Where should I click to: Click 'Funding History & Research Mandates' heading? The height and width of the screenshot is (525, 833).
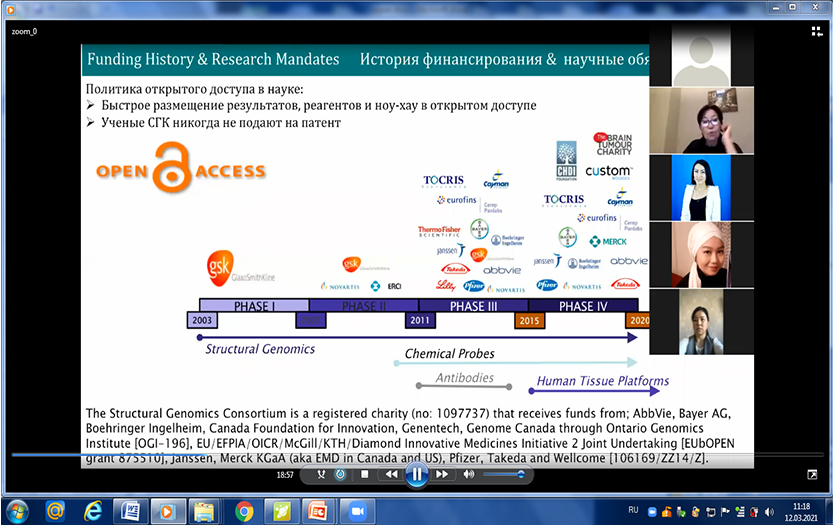(x=213, y=59)
